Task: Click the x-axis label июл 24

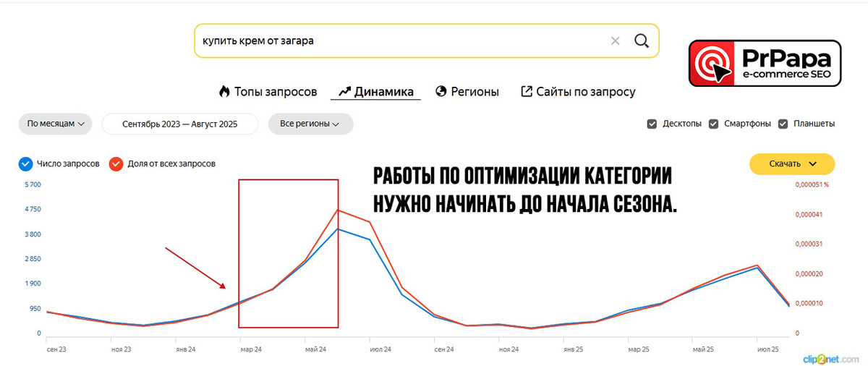Action: [x=379, y=349]
